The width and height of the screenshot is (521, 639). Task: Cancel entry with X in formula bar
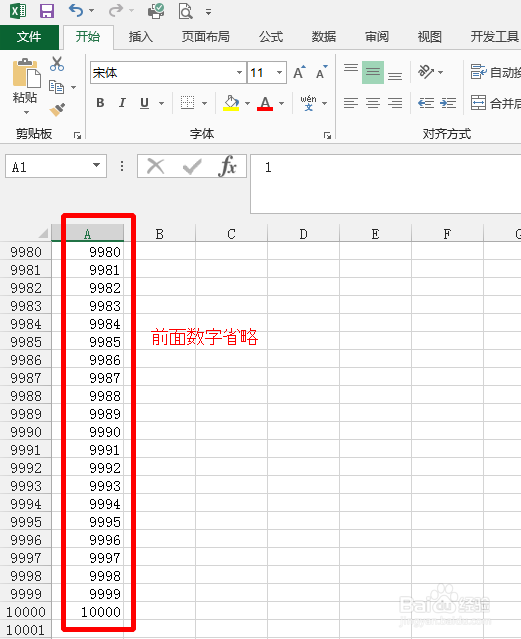[155, 166]
